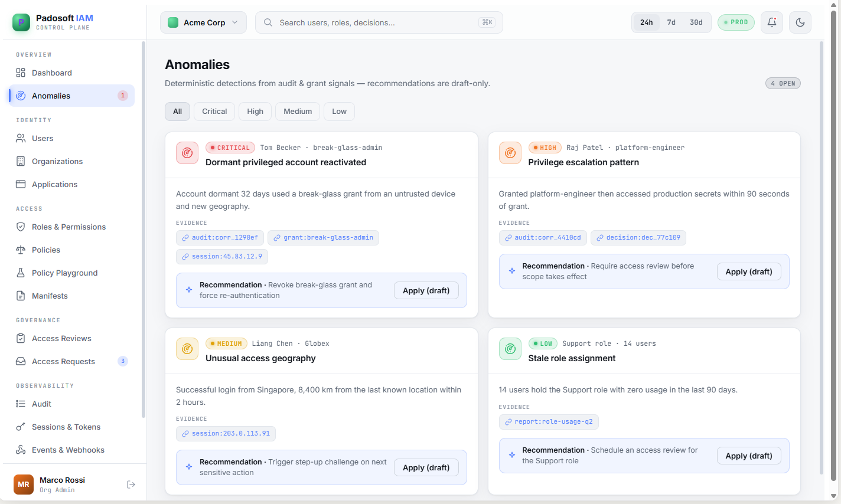The image size is (841, 504).
Task: Go to Policy Playground page
Action: coord(71,273)
